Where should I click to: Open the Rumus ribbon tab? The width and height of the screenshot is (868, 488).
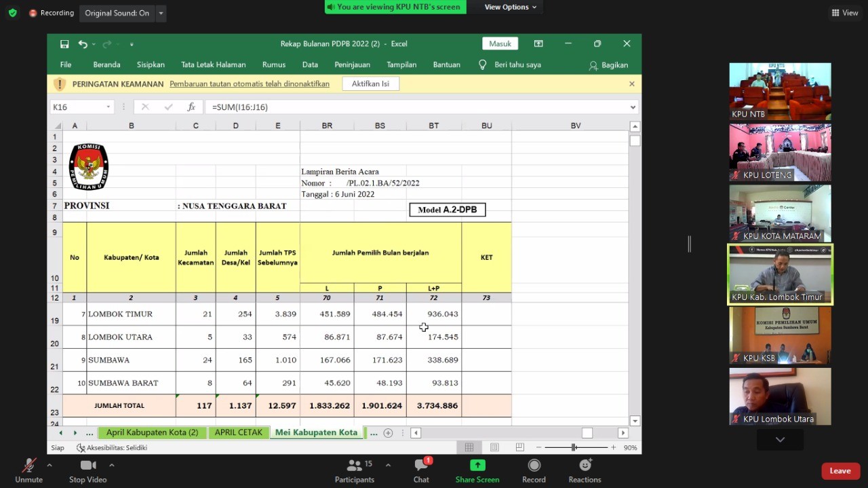(274, 65)
